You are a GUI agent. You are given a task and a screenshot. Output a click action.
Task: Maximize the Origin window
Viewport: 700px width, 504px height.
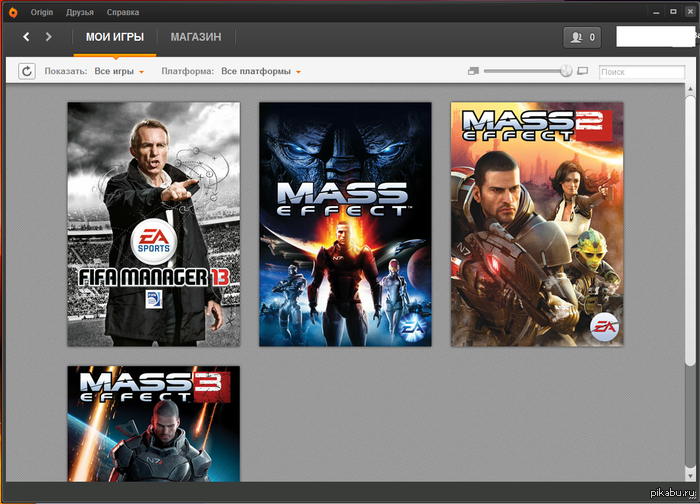click(673, 12)
